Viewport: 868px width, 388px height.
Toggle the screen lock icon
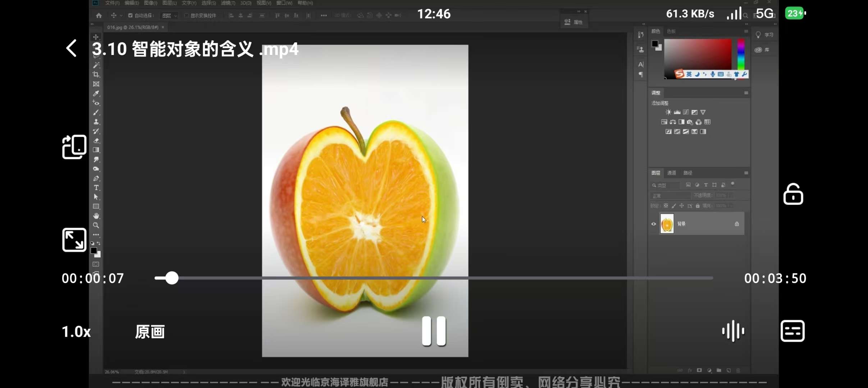point(793,194)
